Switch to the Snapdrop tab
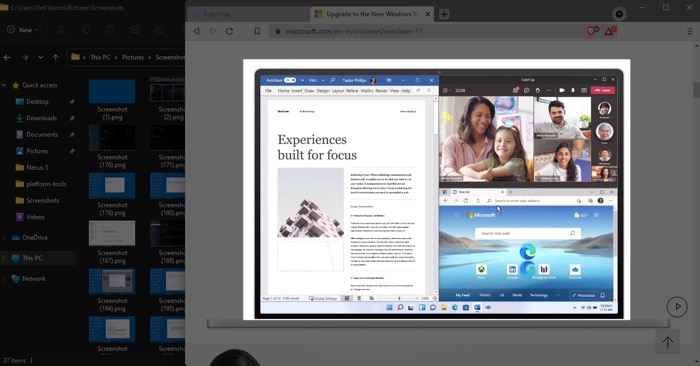 tap(247, 14)
